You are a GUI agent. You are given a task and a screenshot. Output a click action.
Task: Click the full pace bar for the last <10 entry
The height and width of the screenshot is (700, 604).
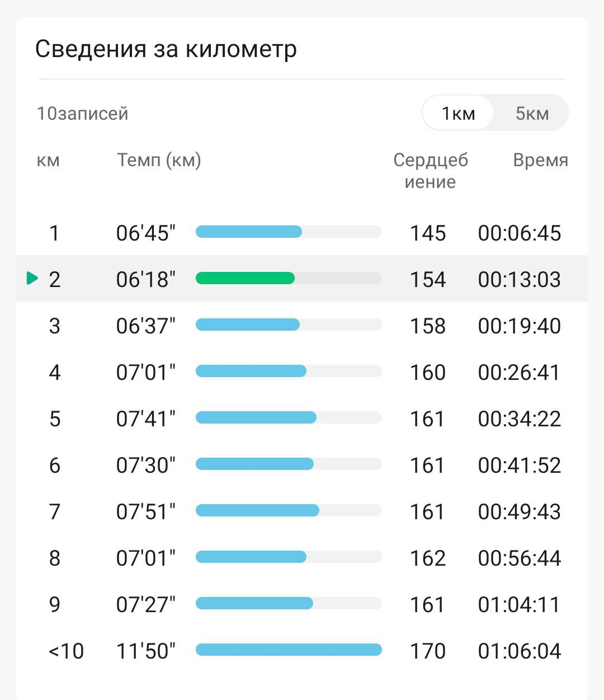pyautogui.click(x=289, y=650)
